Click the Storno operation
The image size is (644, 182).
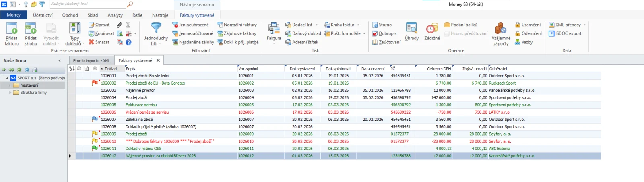(x=382, y=25)
